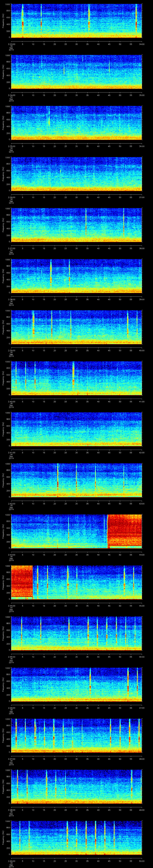Viewport: 153px width, 868px height.
Task: Click the faint signal near 17 seconds in 2:35:00 panel
Action: [48, 121]
